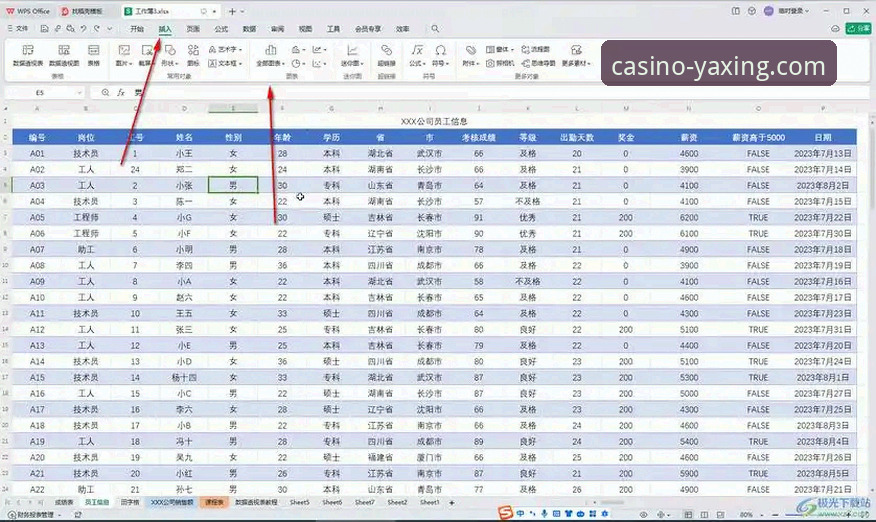Click the green Share (分享) button
This screenshot has width=876, height=522.
tap(859, 29)
